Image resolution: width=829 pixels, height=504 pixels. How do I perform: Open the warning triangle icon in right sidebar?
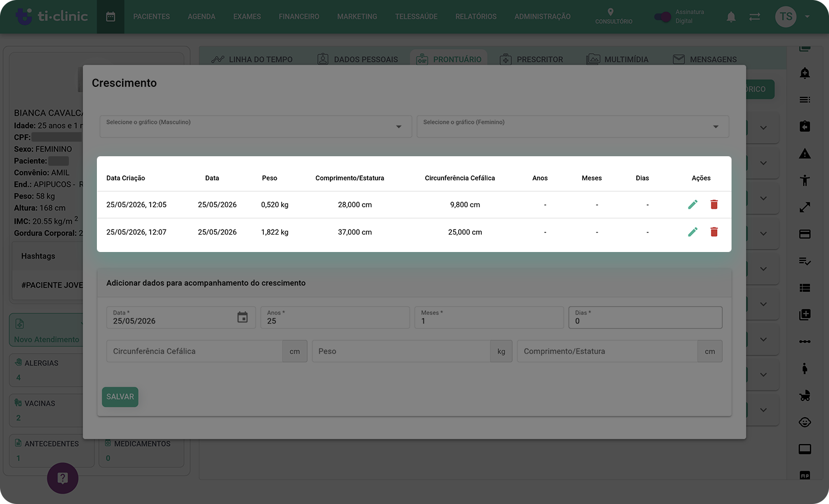coord(805,153)
